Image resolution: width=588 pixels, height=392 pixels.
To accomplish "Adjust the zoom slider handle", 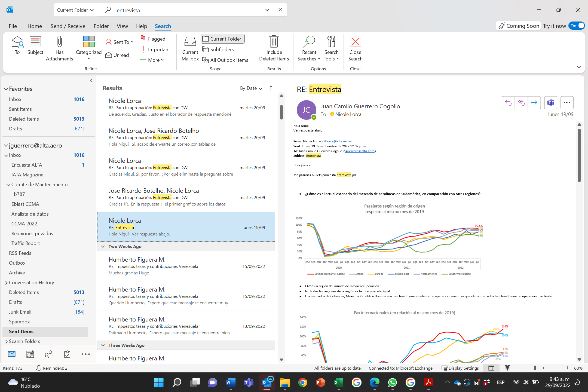I will click(x=535, y=368).
